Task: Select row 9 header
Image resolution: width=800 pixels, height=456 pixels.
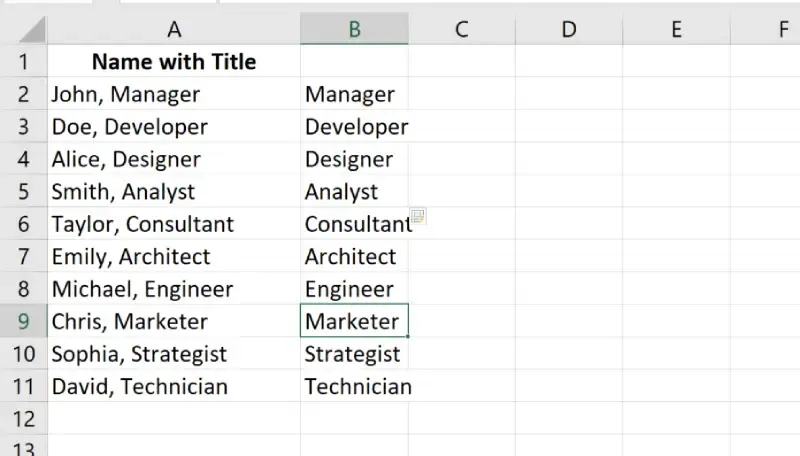Action: coord(23,321)
